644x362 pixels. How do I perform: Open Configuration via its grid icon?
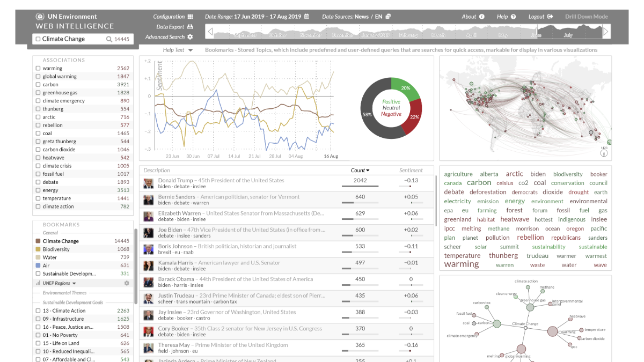191,17
